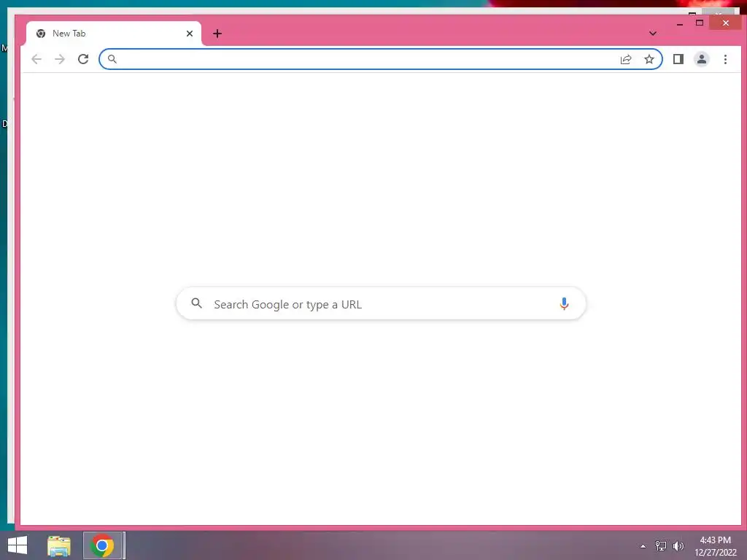Close the Chrome window
The width and height of the screenshot is (747, 560).
[x=726, y=23]
